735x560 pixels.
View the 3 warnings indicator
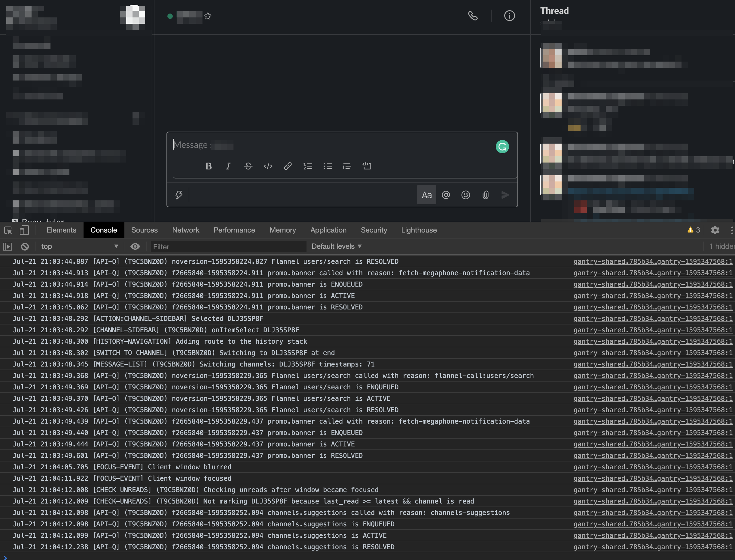(693, 230)
